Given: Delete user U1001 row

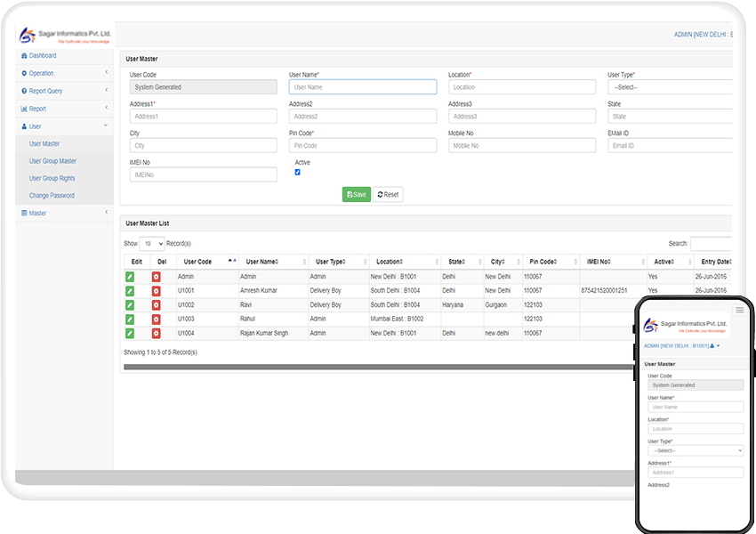Looking at the screenshot, I should pos(157,291).
